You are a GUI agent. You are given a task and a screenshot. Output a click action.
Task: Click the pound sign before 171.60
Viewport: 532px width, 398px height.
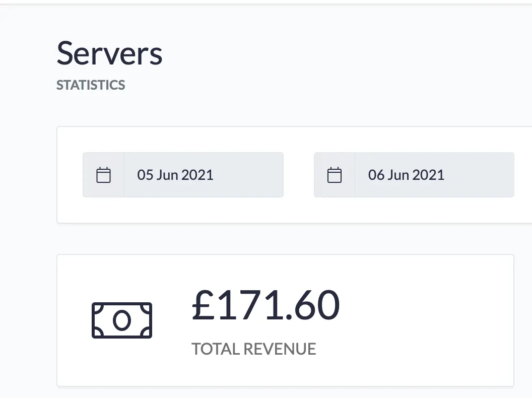(x=203, y=305)
